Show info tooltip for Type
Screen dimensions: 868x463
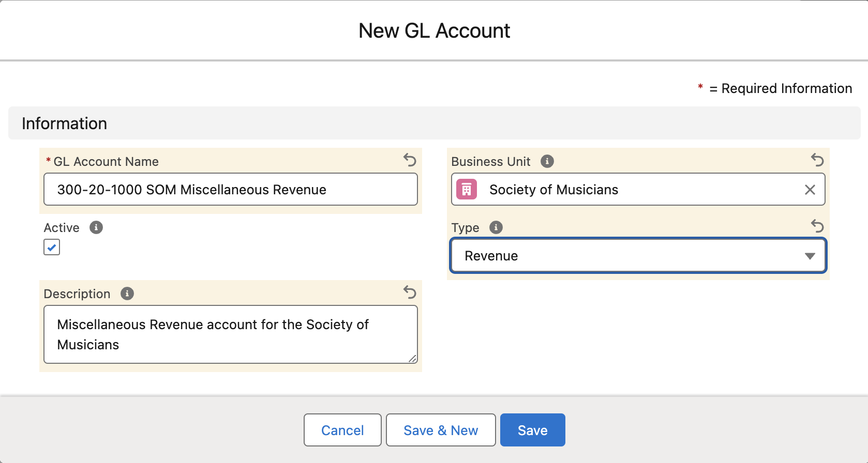click(496, 227)
